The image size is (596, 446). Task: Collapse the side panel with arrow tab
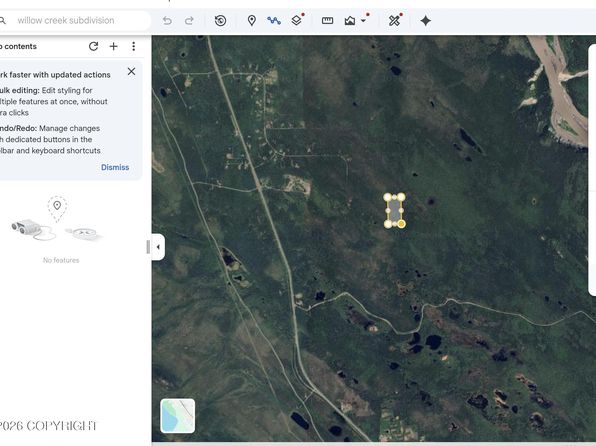point(158,247)
